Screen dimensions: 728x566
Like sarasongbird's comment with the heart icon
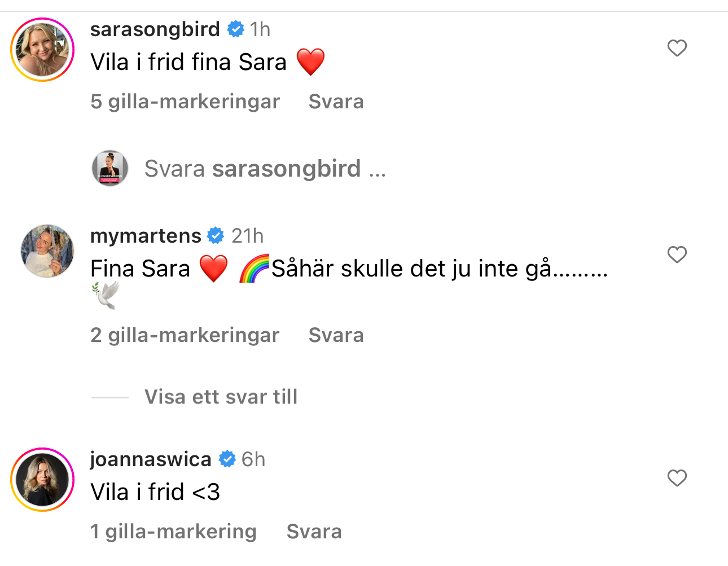coord(677,48)
